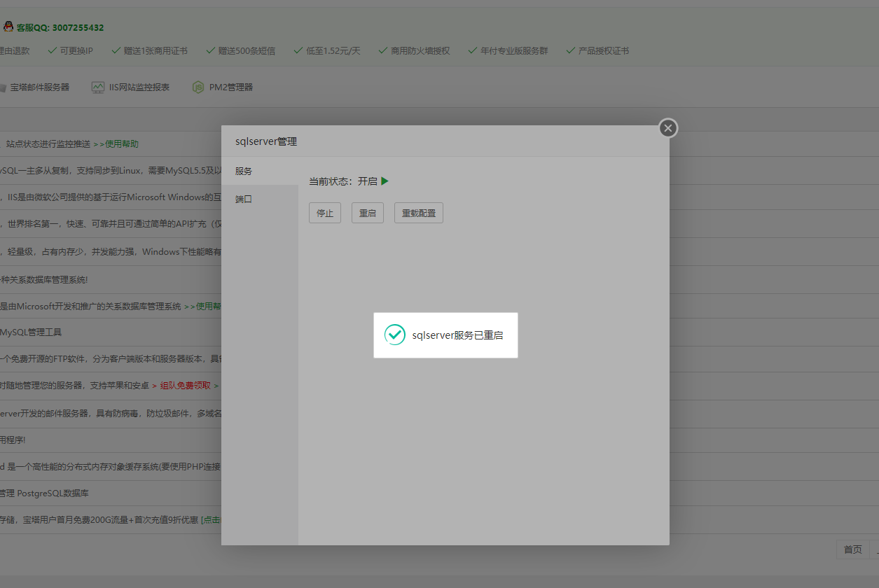Open the IIS网站监控报表 chart icon
The height and width of the screenshot is (588, 879).
coord(98,87)
